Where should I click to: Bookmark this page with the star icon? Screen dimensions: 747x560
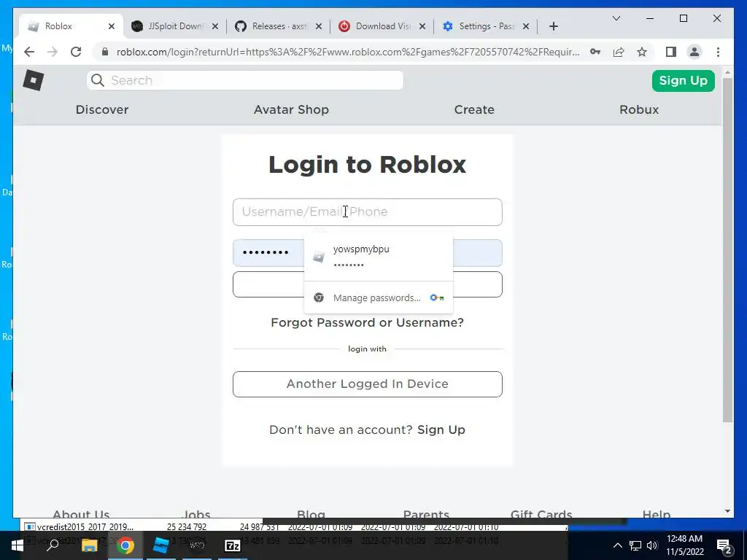[x=642, y=52]
